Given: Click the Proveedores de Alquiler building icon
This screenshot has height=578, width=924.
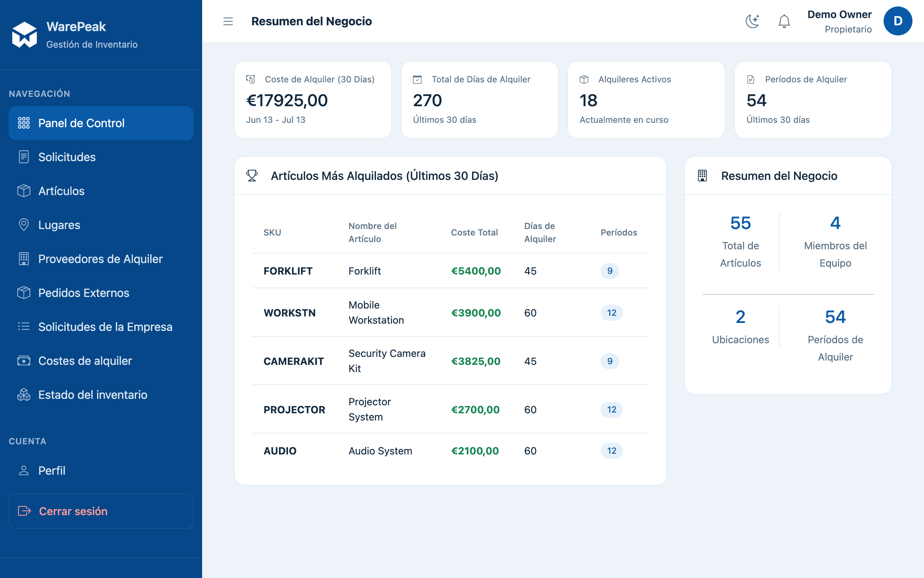Looking at the screenshot, I should [24, 259].
